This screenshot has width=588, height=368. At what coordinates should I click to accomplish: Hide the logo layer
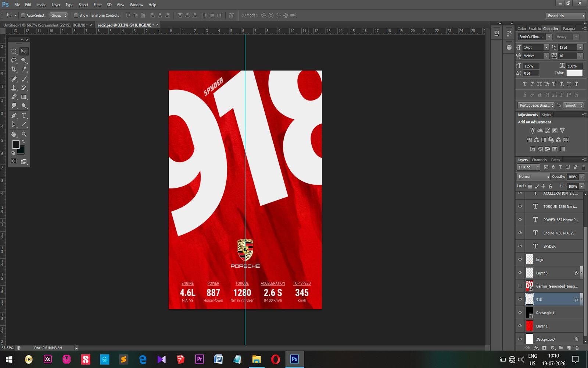pos(520,259)
